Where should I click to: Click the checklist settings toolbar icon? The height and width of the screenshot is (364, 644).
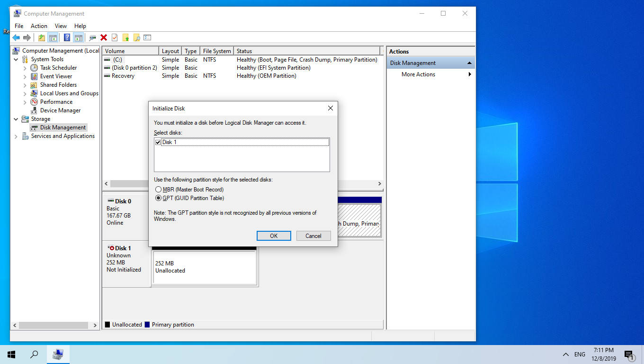tap(147, 37)
